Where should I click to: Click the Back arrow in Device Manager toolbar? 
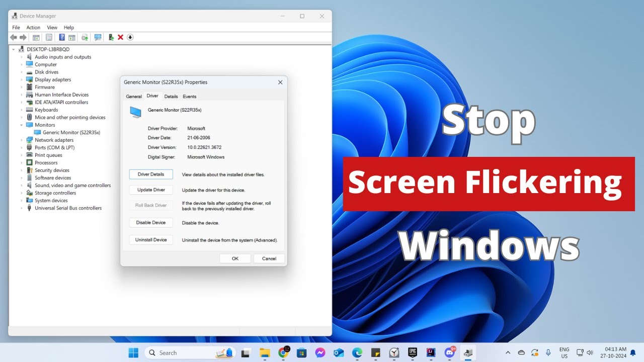[14, 37]
